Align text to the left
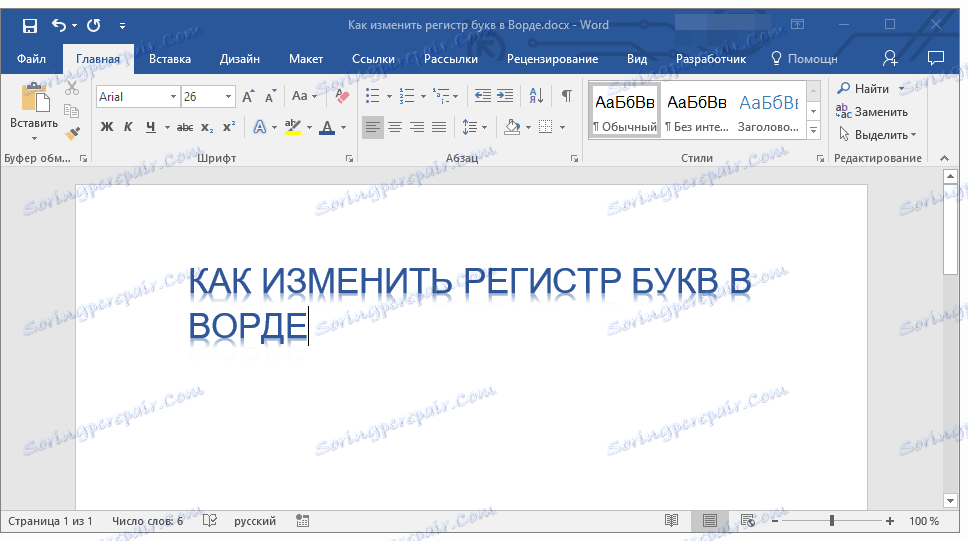 coord(372,127)
